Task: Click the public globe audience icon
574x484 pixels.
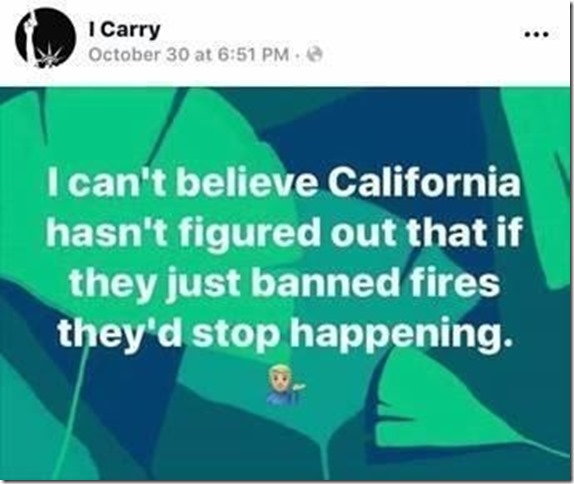Action: (x=315, y=55)
